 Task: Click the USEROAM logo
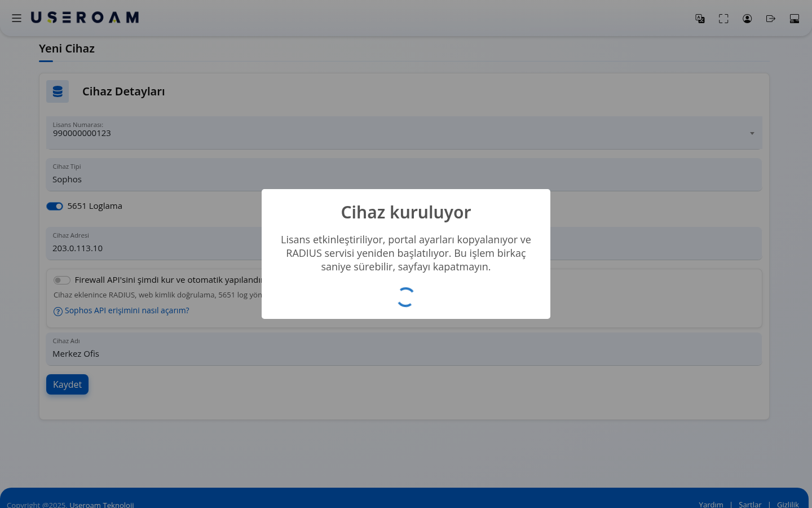tap(85, 17)
